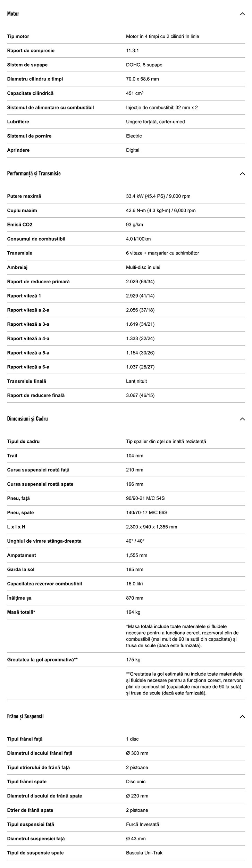The image size is (252, 868).
Task: Collapse the Motor section chevron
Action: pos(242,14)
